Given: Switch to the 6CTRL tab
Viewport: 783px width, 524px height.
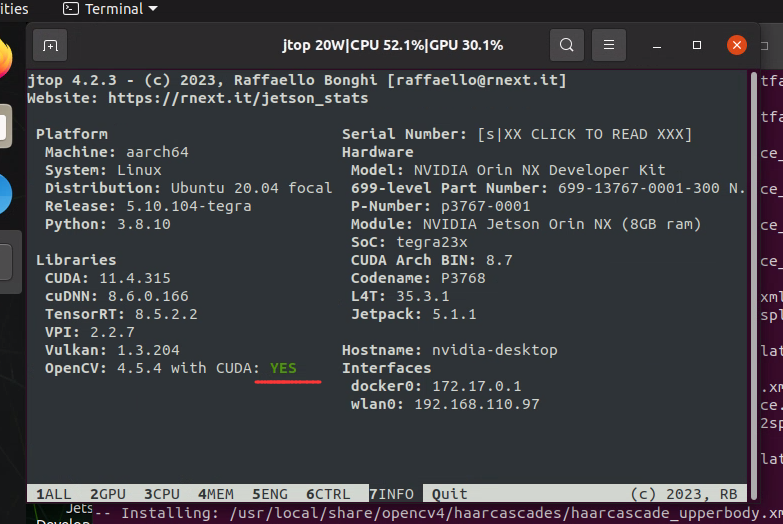Looking at the screenshot, I should click(x=328, y=494).
